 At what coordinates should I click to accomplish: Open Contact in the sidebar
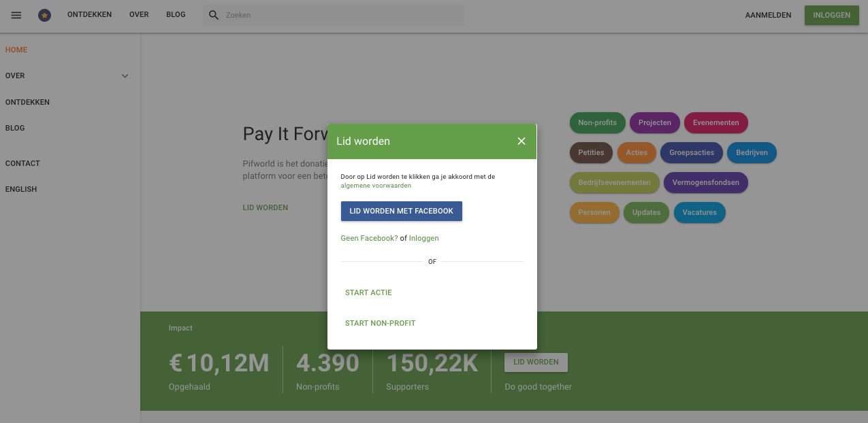(22, 163)
